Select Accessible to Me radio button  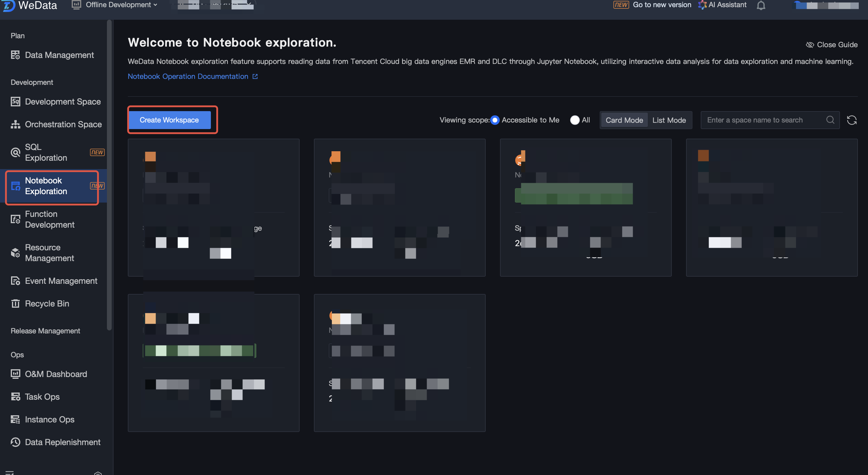click(x=495, y=120)
